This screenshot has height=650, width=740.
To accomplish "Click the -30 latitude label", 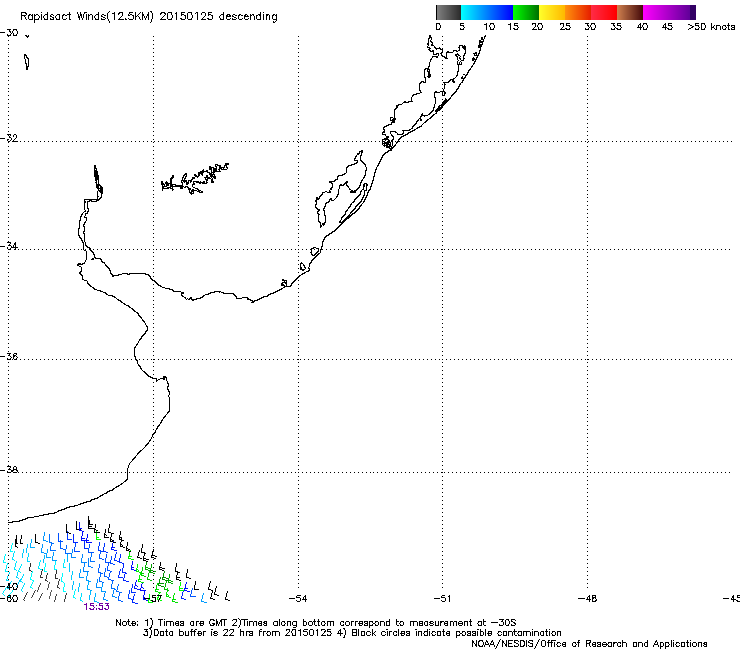I will coord(9,33).
